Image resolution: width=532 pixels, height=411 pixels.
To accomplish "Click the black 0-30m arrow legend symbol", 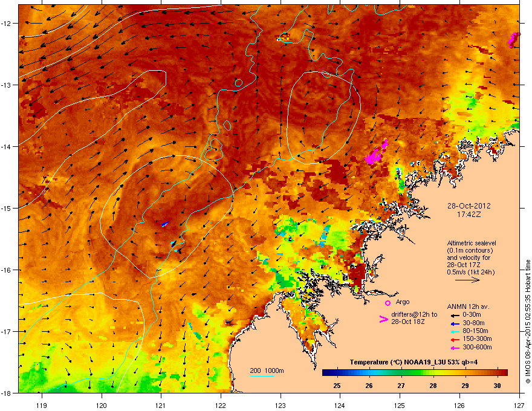I will click(x=455, y=316).
